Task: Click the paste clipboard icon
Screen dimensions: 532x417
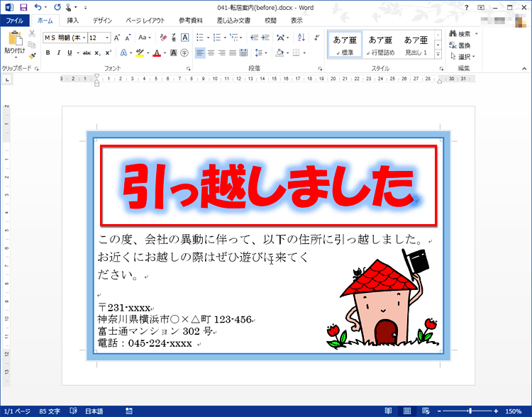Action: coord(15,38)
